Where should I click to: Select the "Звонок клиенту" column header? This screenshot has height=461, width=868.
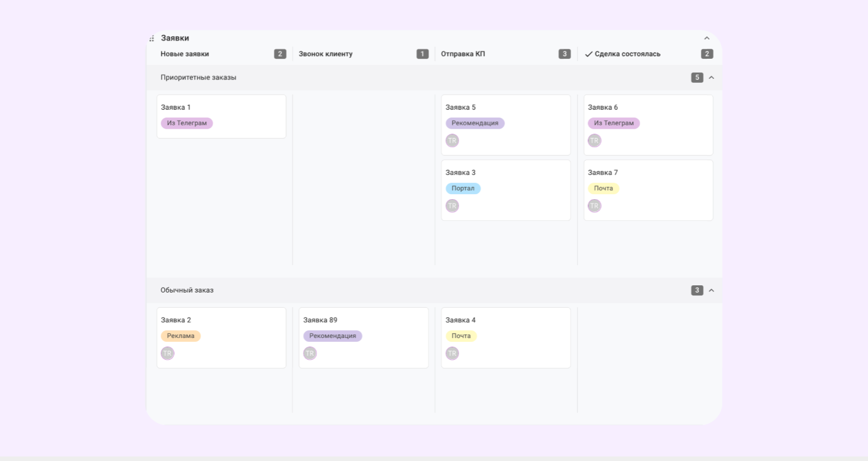[x=325, y=54]
